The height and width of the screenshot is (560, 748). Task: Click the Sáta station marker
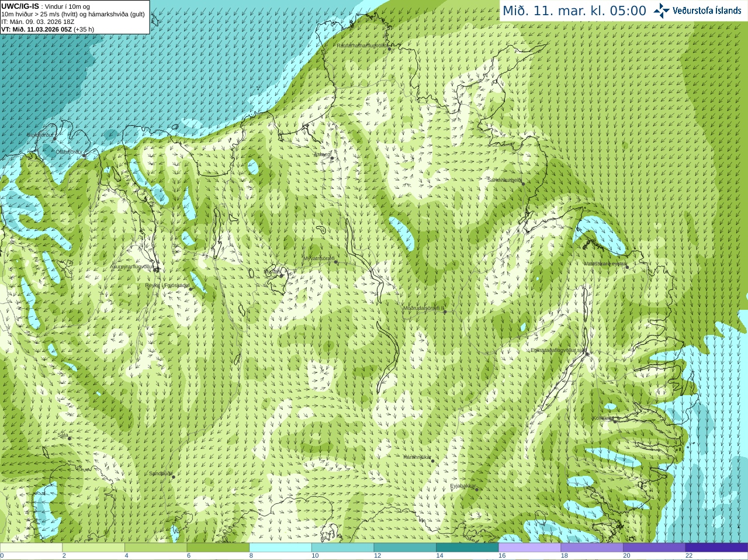tap(69, 438)
